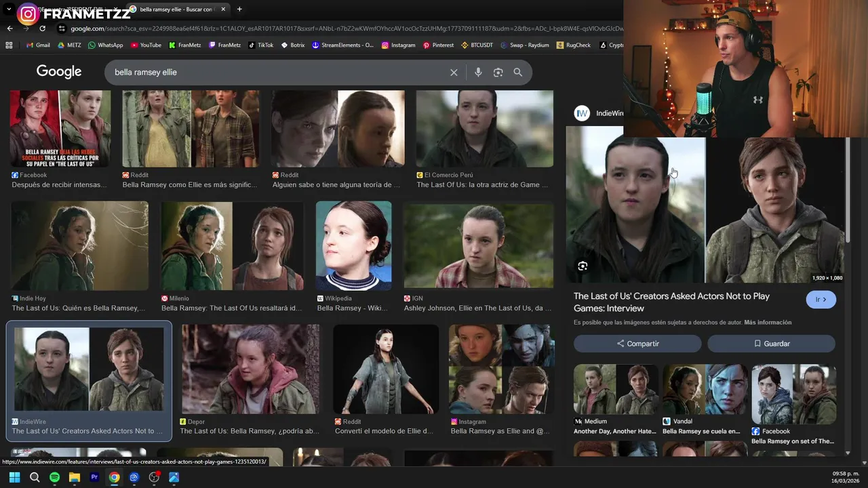Open the Chrome apps grid shortcut
Image resolution: width=868 pixels, height=488 pixels.
9,45
